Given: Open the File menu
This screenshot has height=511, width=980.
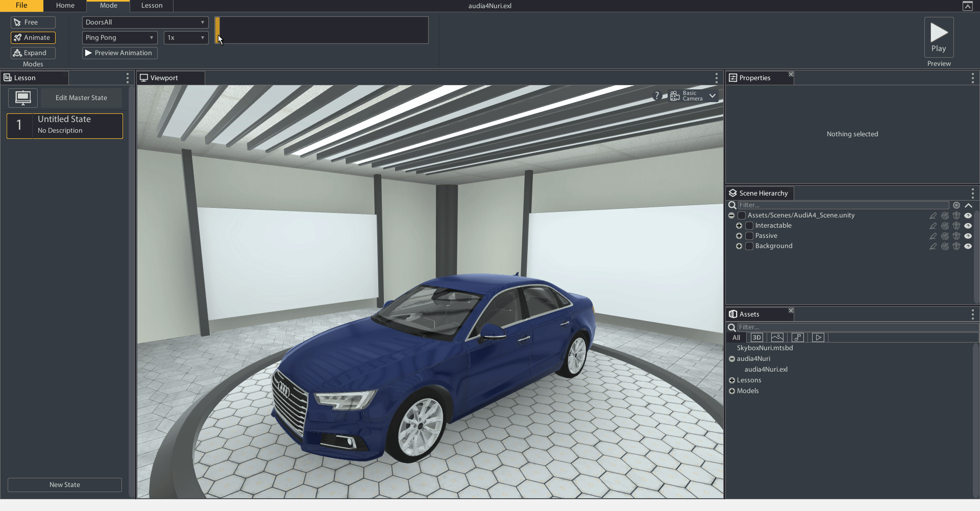Looking at the screenshot, I should point(21,6).
